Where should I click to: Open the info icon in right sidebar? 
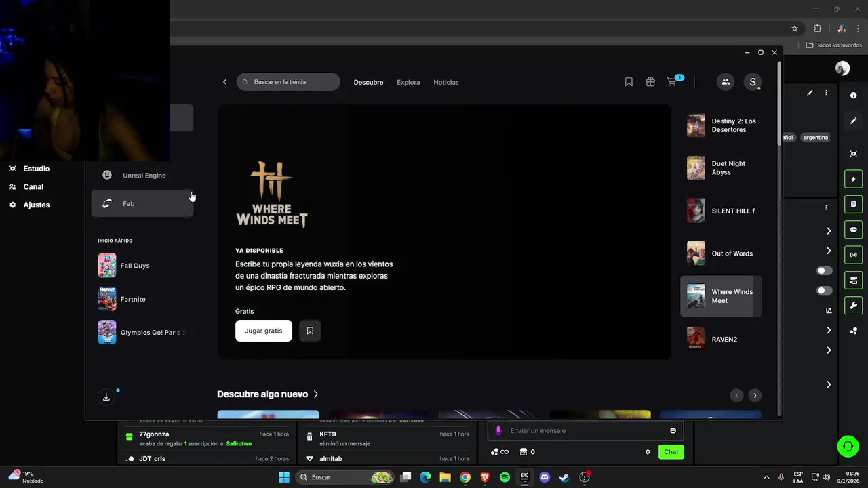(x=853, y=96)
